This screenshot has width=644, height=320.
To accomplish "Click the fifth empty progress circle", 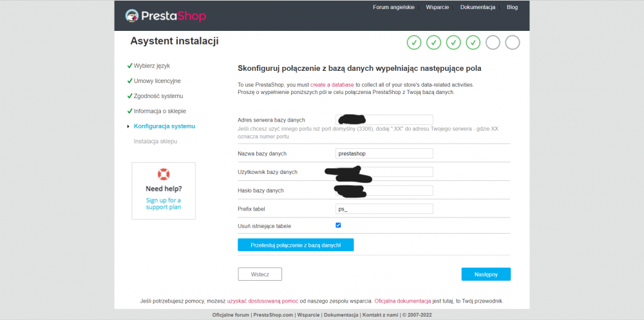I will [493, 42].
